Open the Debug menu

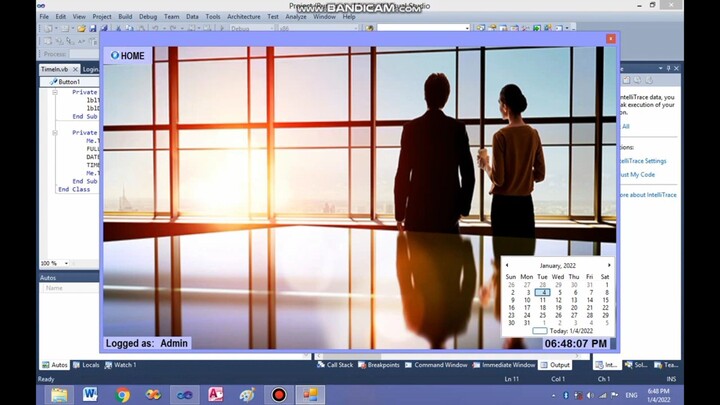(148, 16)
